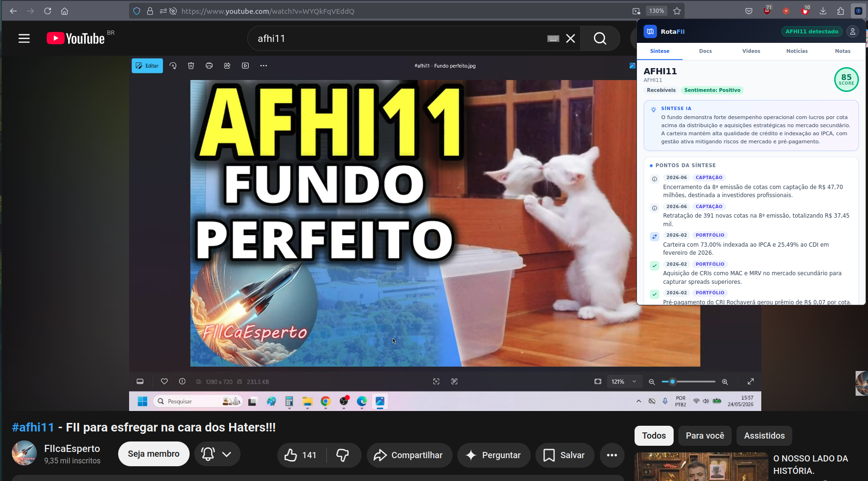868x481 pixels.
Task: Click the zoom slider handle in Photos viewer
Action: coord(673,381)
